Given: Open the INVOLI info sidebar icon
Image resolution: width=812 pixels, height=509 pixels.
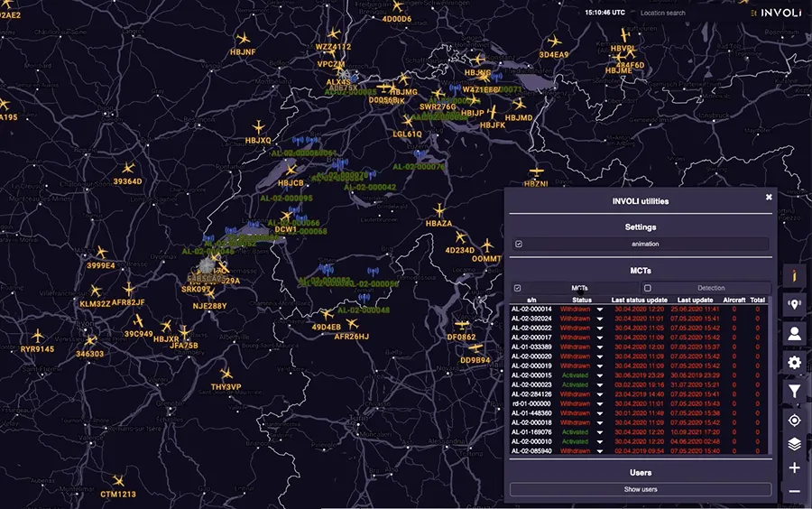Looking at the screenshot, I should tap(794, 275).
